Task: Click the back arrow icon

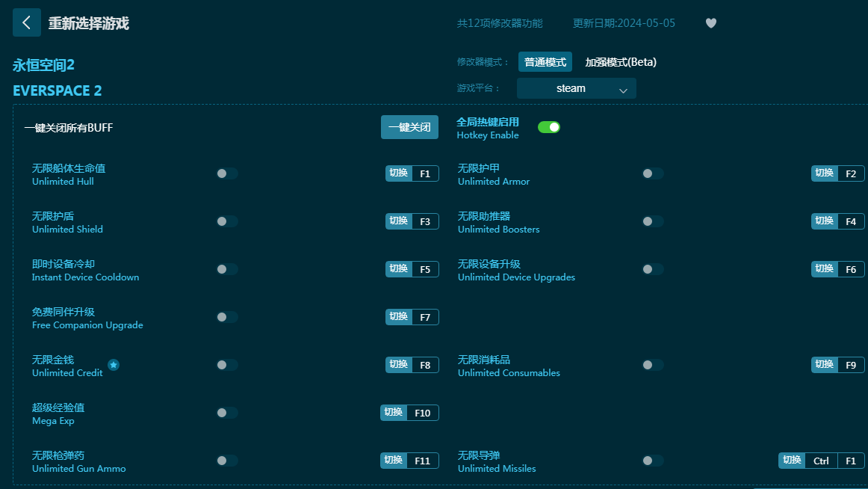Action: click(x=27, y=22)
